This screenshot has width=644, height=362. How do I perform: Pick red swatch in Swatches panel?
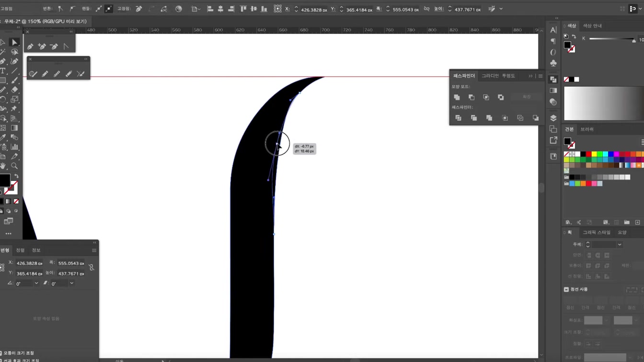coord(588,154)
